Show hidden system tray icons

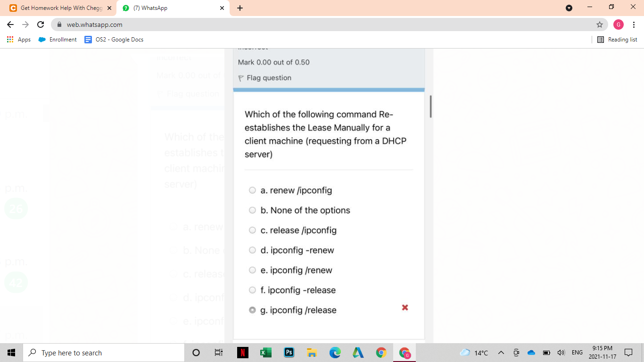coord(501,353)
